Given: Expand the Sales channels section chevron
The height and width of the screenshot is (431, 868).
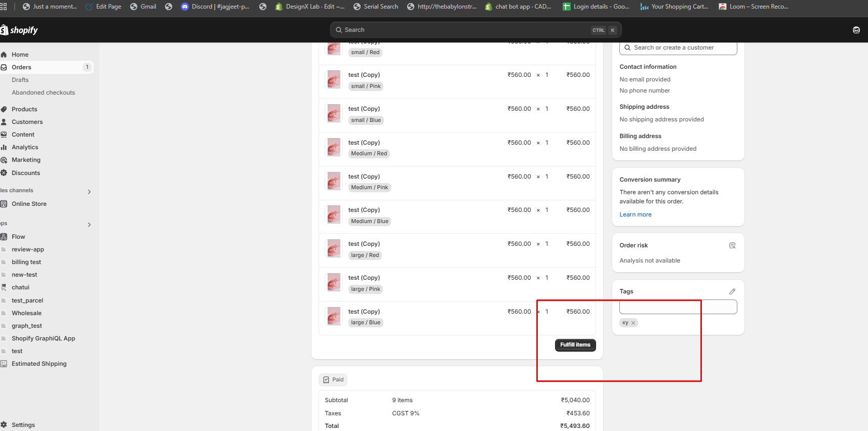Looking at the screenshot, I should tap(89, 192).
